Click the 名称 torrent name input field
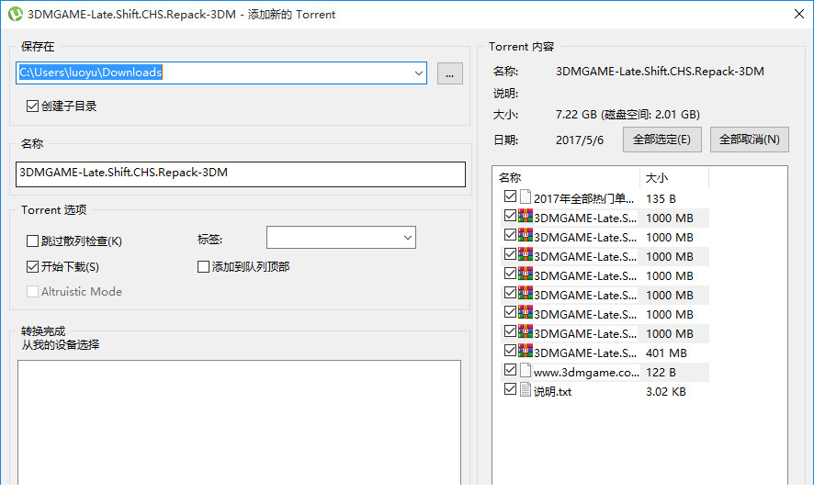This screenshot has height=504, width=814. (x=241, y=174)
